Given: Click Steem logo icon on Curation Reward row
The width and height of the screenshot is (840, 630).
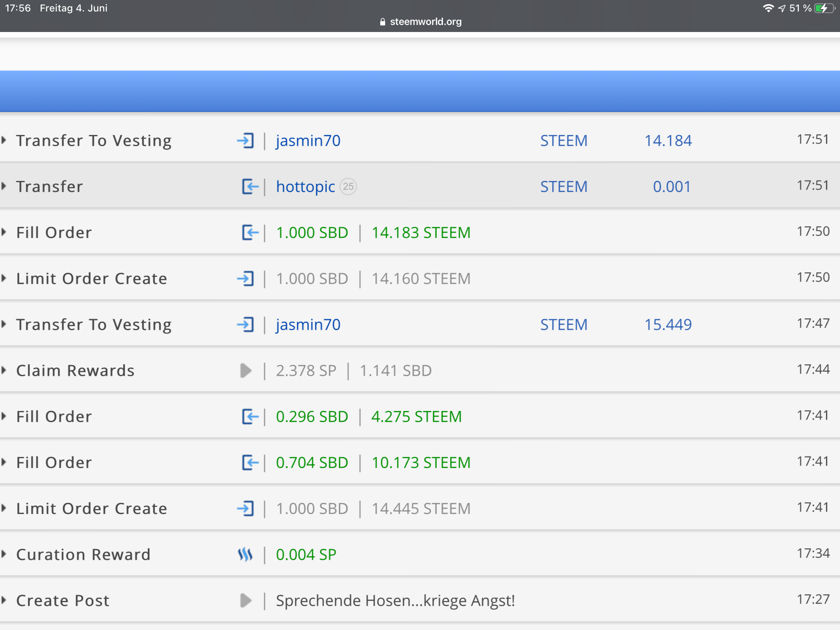Looking at the screenshot, I should [x=245, y=555].
